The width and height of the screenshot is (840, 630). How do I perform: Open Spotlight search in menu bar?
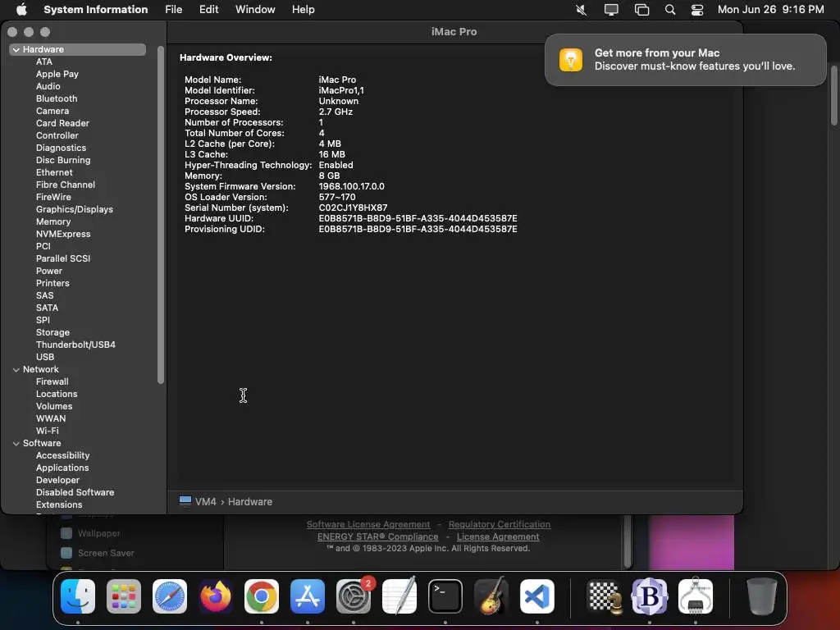point(670,10)
